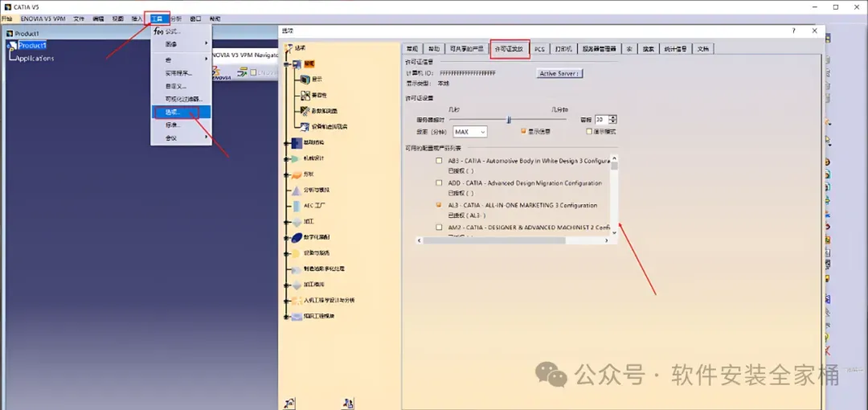This screenshot has height=410, width=868.
Task: Open the MAX frequency dropdown
Action: click(470, 132)
